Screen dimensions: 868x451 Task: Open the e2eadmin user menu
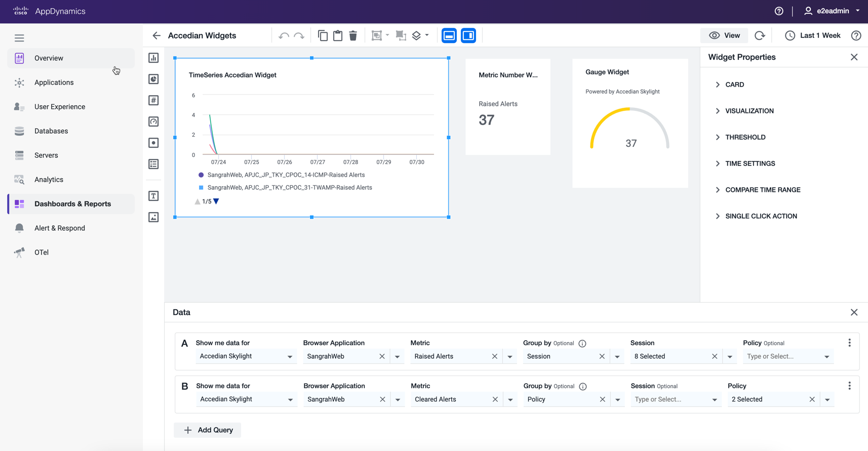pos(832,11)
